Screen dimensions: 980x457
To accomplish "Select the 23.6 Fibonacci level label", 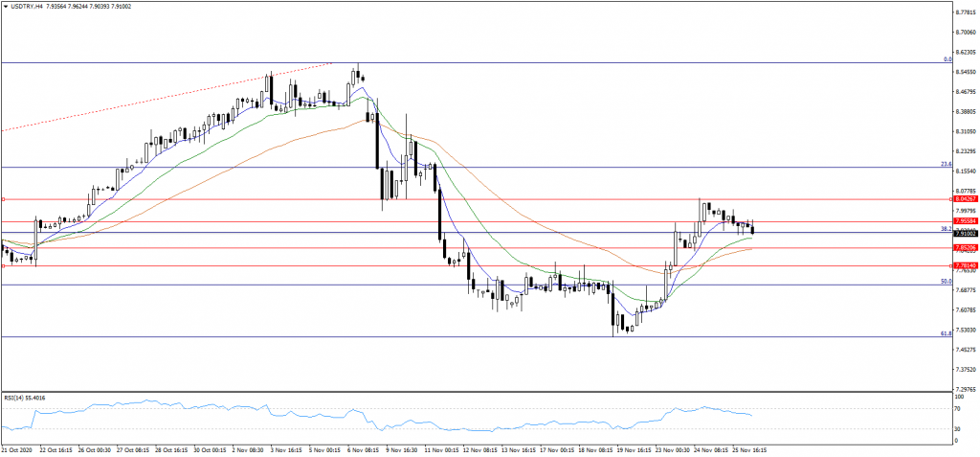I will pyautogui.click(x=945, y=164).
